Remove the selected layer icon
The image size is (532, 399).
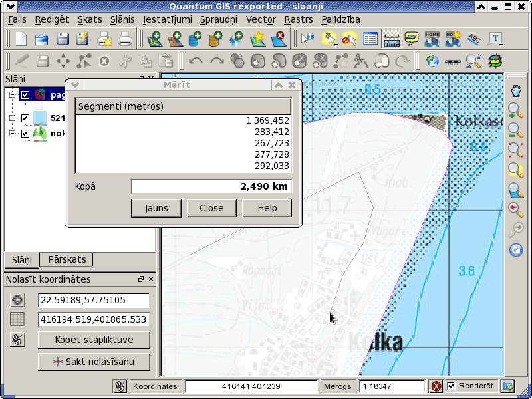pos(278,39)
